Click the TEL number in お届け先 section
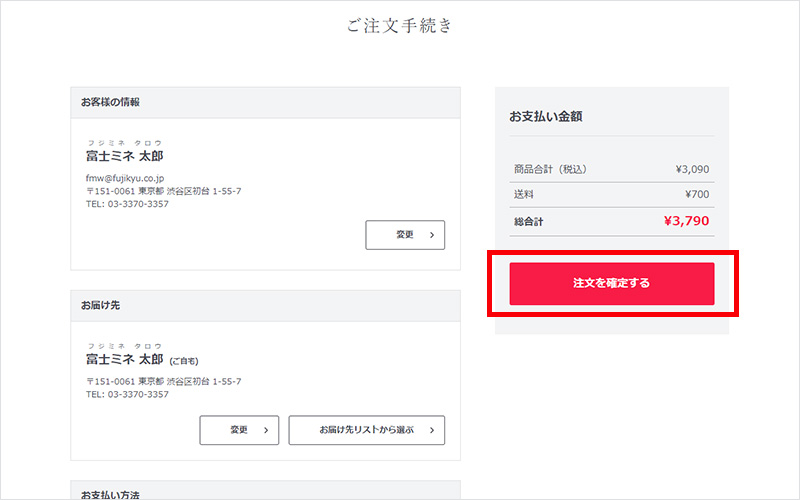 (x=127, y=395)
